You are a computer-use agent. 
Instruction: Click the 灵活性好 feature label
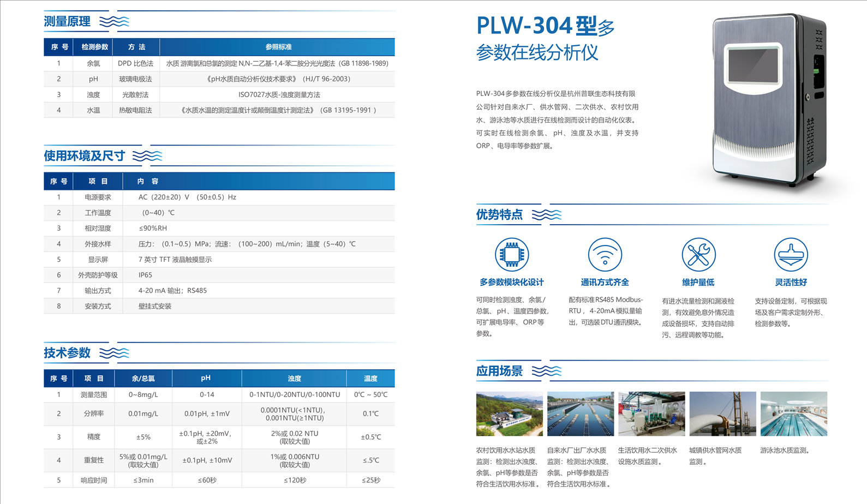coord(791,282)
